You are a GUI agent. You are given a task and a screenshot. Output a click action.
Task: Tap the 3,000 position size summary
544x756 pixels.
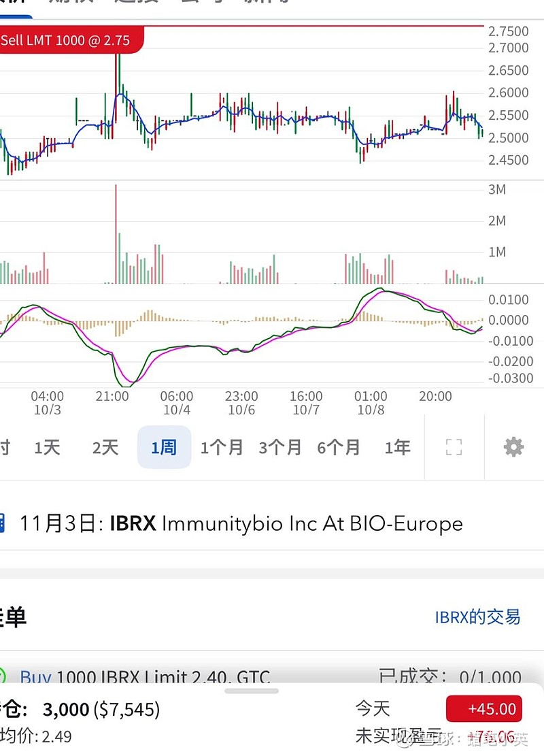pyautogui.click(x=67, y=710)
